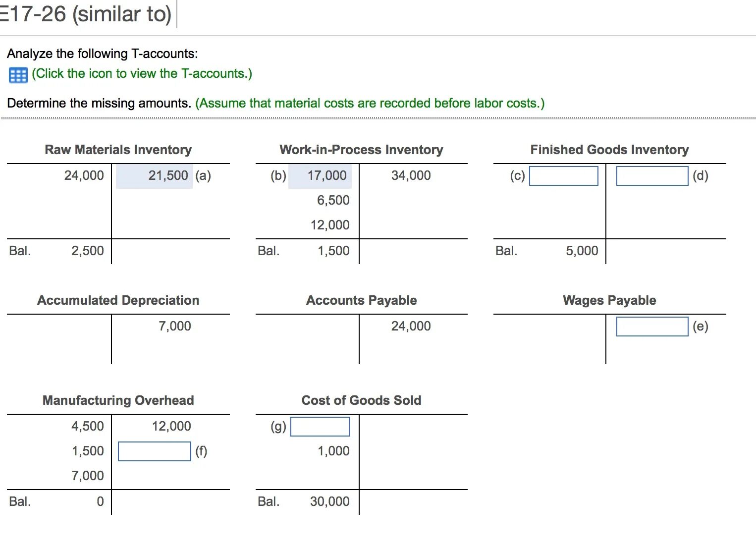Click the Manufacturing Overhead input field (f)
The height and width of the screenshot is (550, 756).
155,451
